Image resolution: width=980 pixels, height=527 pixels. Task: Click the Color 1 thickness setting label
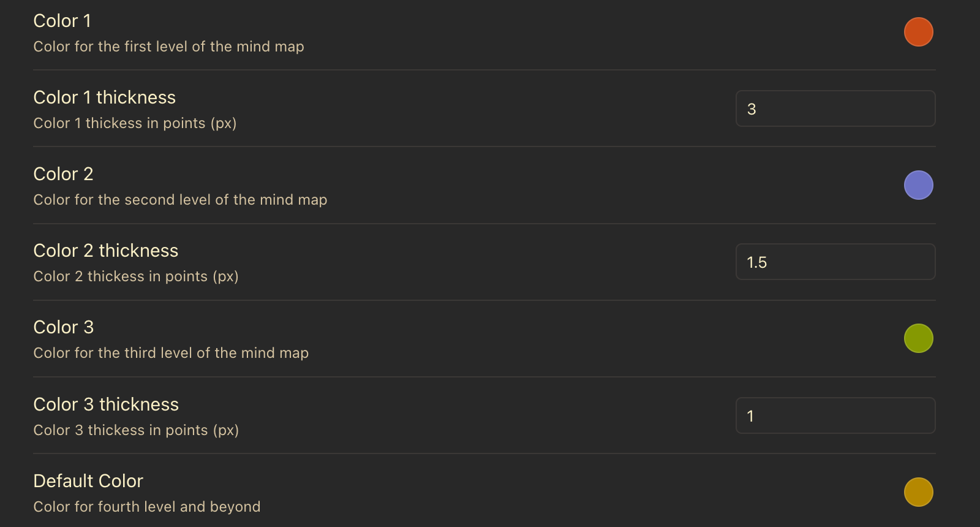[104, 97]
